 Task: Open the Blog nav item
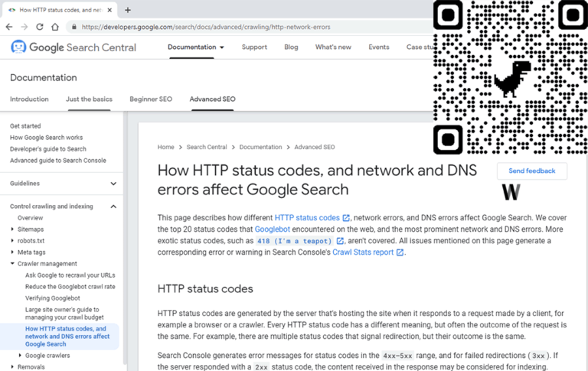click(291, 47)
